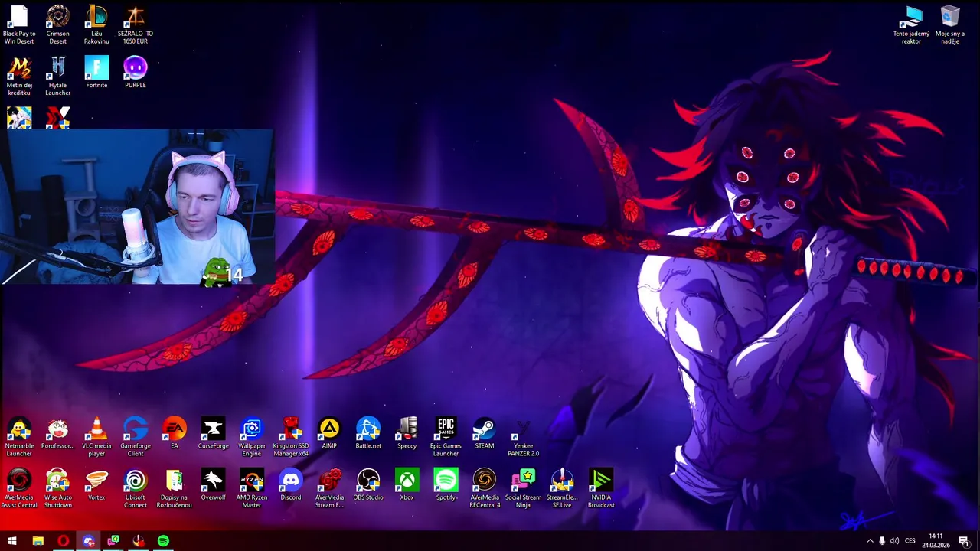Open AMD Ryzen Master
This screenshot has width=980, height=551.
[x=252, y=488]
